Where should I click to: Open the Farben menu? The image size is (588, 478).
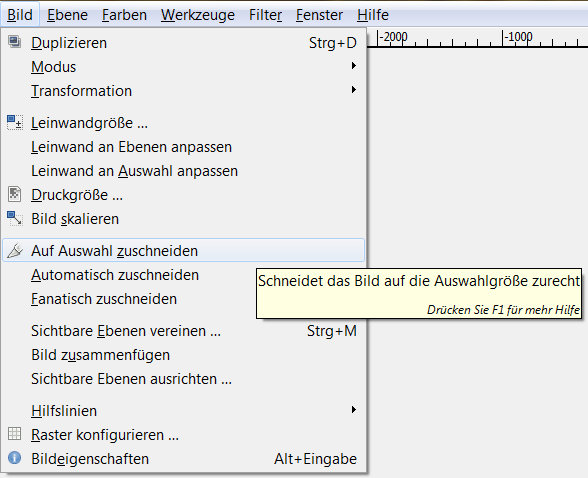pos(124,15)
